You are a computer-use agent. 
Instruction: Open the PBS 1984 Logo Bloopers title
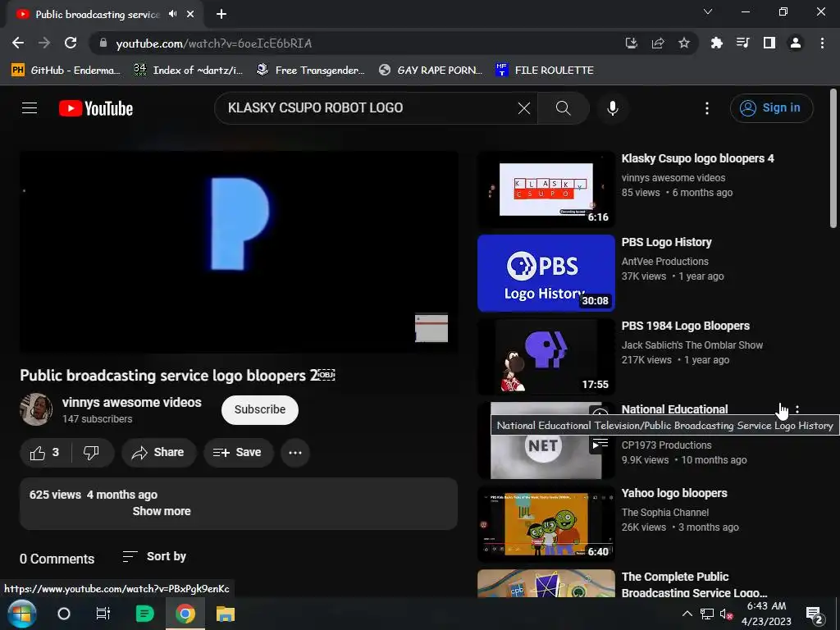point(685,326)
